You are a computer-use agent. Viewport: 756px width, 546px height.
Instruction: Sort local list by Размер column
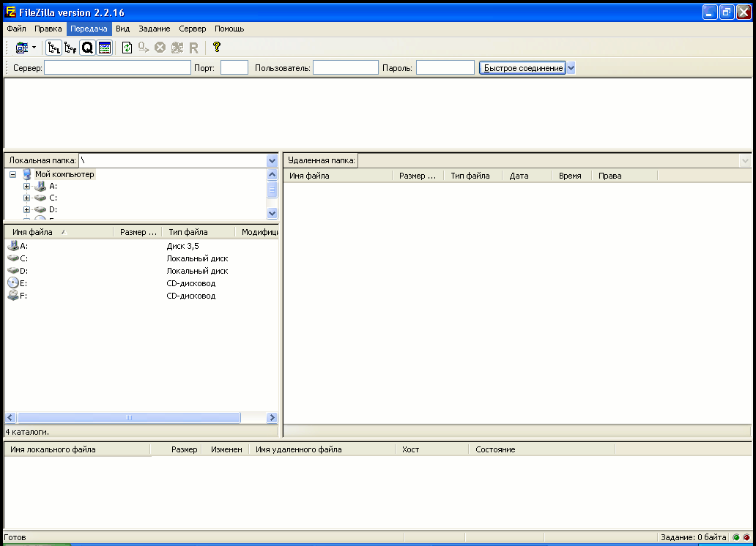tap(138, 232)
